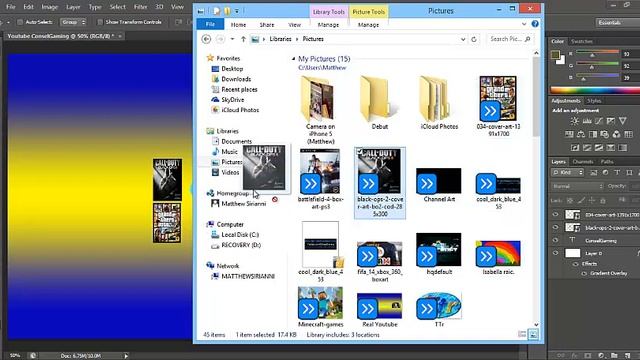
Task: Add a Brightness/Contrast adjustment
Action: [x=575, y=121]
